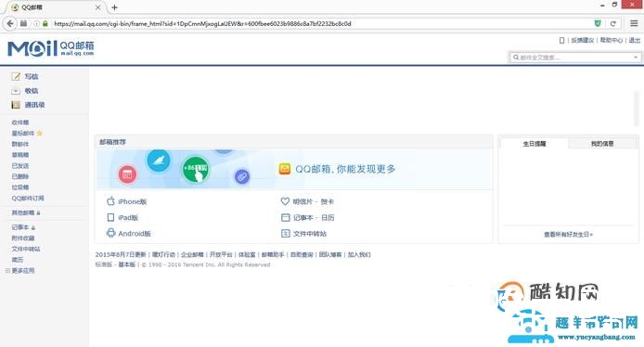
Task: Click the purple paperclip circle in banner
Action: pos(242,177)
